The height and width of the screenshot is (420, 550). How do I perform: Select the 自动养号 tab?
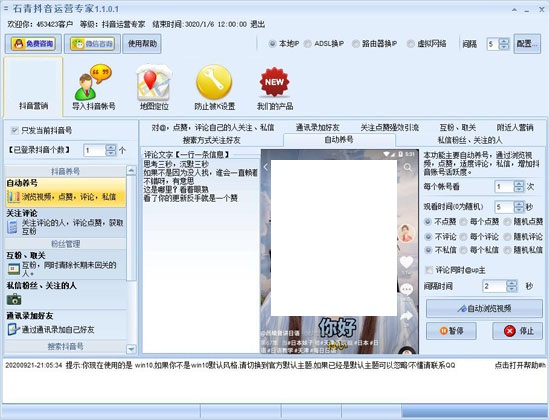tap(339, 140)
